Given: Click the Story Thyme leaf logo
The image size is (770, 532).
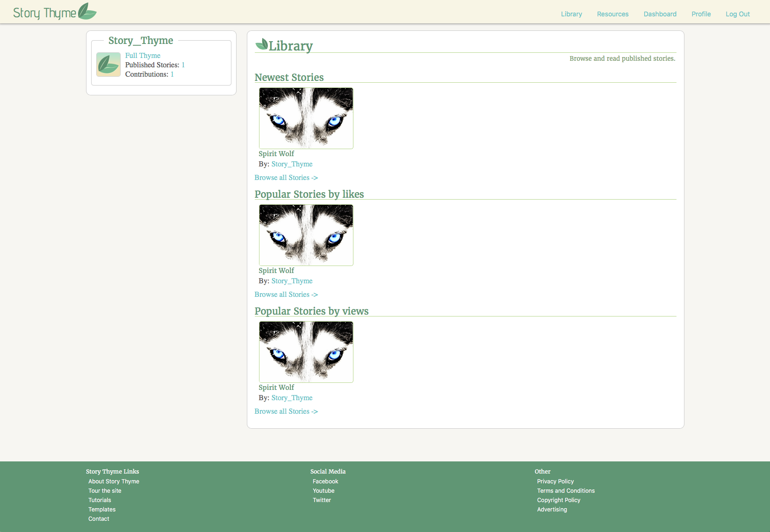Looking at the screenshot, I should (x=87, y=11).
